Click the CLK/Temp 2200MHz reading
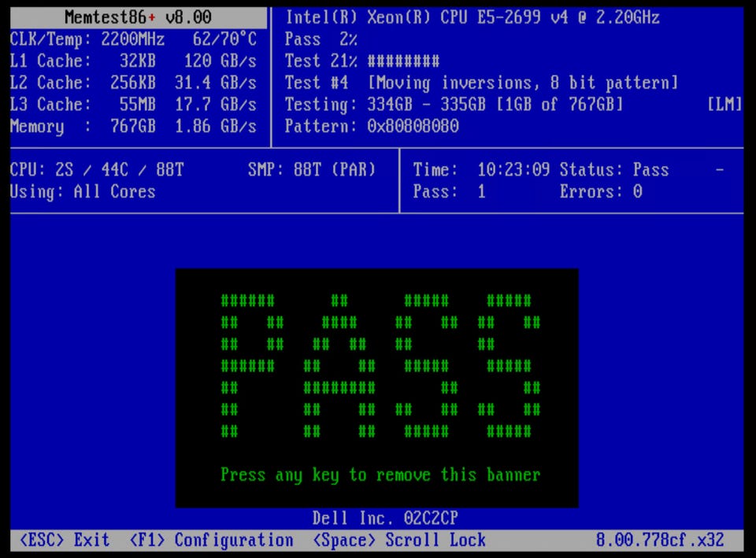The height and width of the screenshot is (558, 756). (87, 39)
